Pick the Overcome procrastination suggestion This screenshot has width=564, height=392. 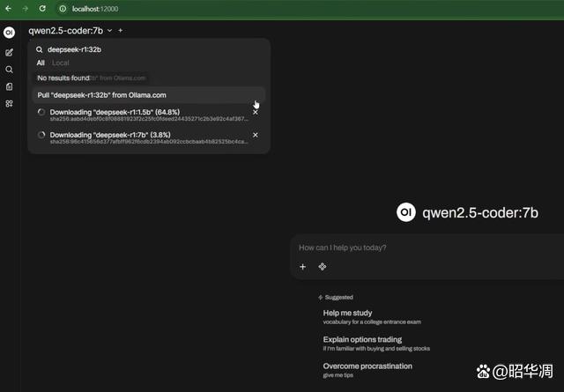tap(367, 366)
